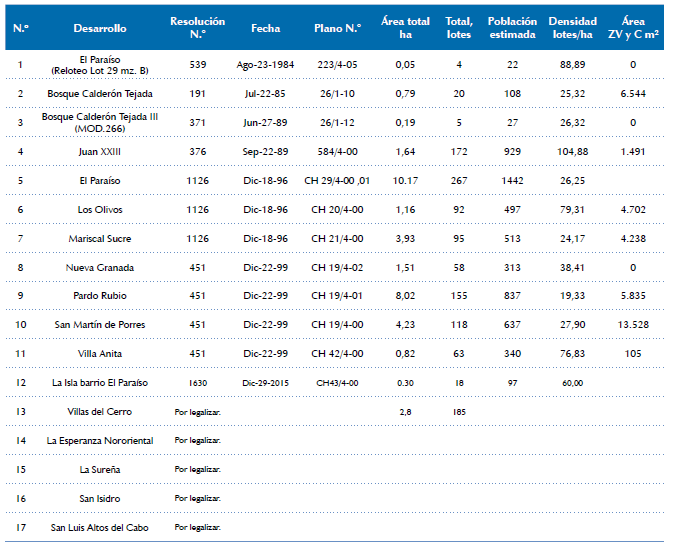Select the 'Plano N.°' header cell

click(x=338, y=29)
